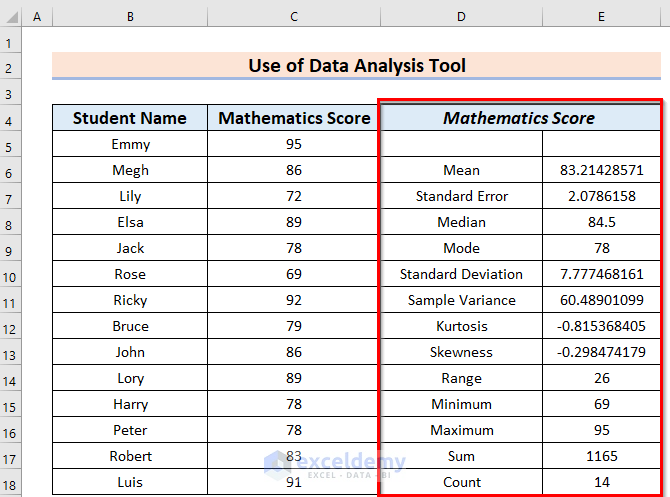Select column B header
Viewport: 670px width, 497px height.
[130, 17]
